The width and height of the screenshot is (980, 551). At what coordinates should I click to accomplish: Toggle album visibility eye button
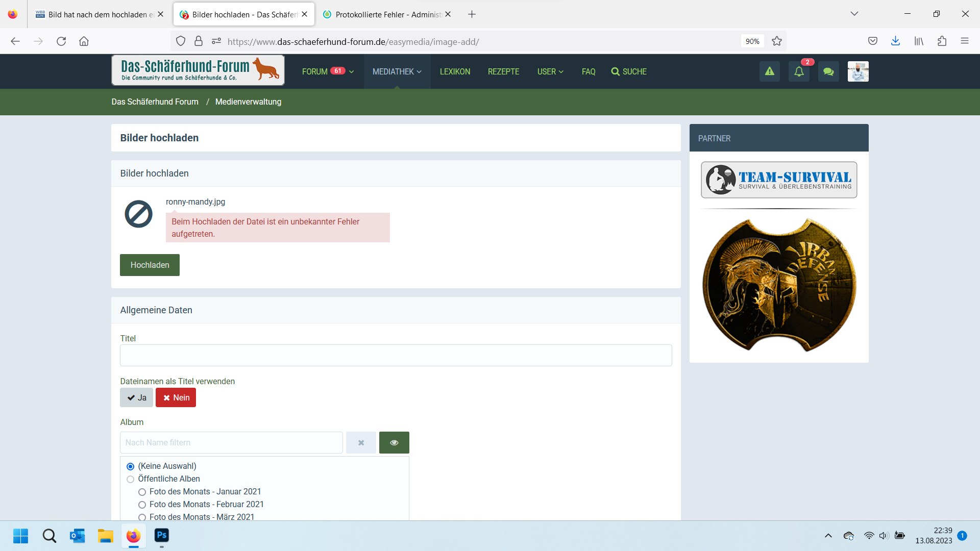coord(394,443)
